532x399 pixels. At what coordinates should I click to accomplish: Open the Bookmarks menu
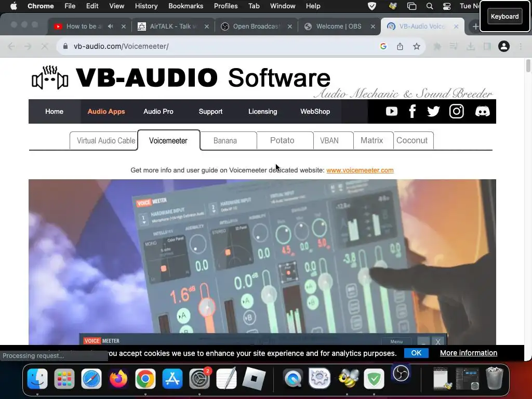coord(185,6)
